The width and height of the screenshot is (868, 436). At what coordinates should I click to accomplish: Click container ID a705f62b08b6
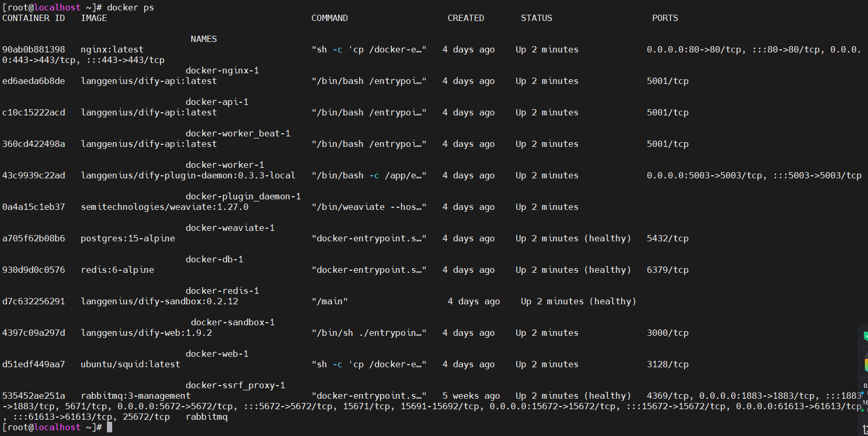coord(34,238)
